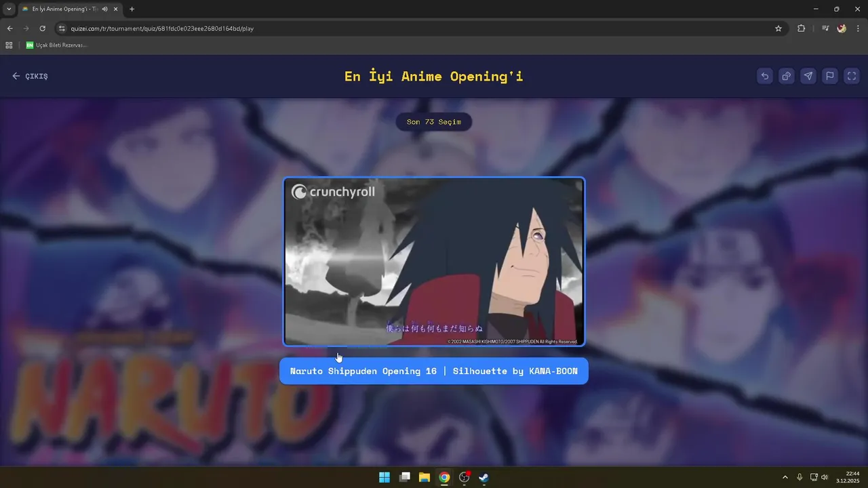The image size is (868, 488).
Task: Click Chrome icon on taskbar
Action: click(x=444, y=477)
